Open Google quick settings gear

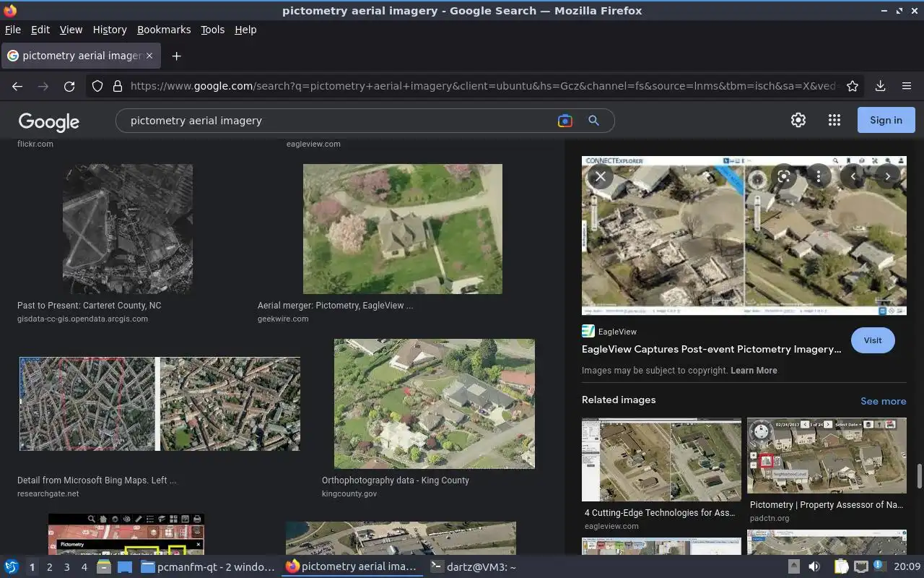click(x=798, y=121)
